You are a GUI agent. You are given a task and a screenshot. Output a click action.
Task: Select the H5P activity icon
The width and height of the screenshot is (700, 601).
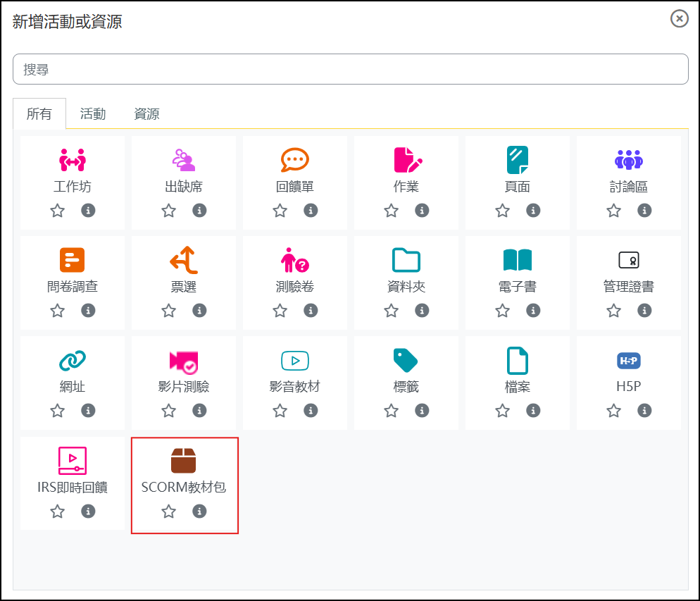coord(629,360)
